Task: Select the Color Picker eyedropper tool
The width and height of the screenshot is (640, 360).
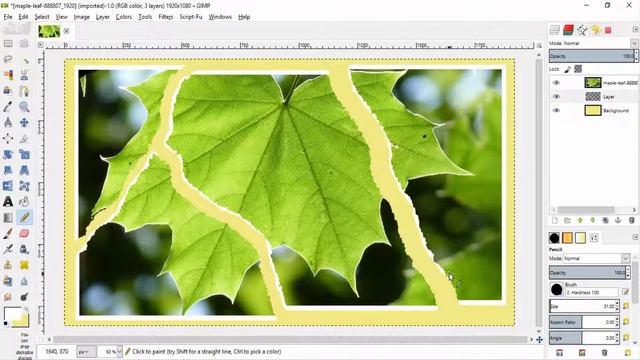Action: click(8, 107)
